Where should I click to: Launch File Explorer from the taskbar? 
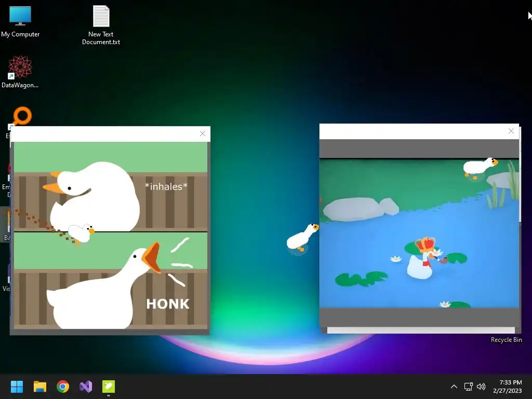pyautogui.click(x=39, y=387)
